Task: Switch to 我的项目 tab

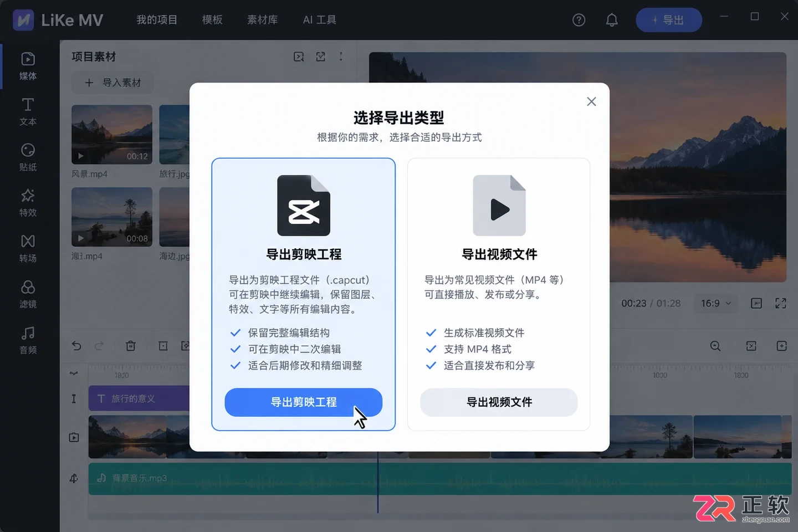Action: pyautogui.click(x=157, y=20)
